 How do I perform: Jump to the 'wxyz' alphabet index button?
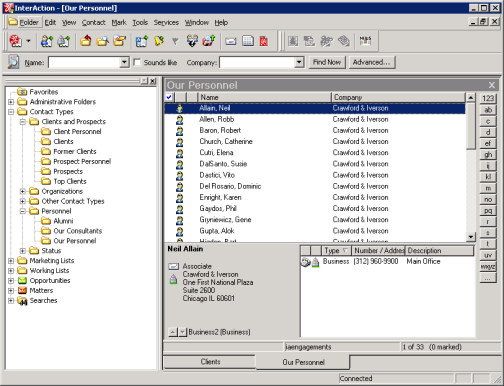(488, 267)
